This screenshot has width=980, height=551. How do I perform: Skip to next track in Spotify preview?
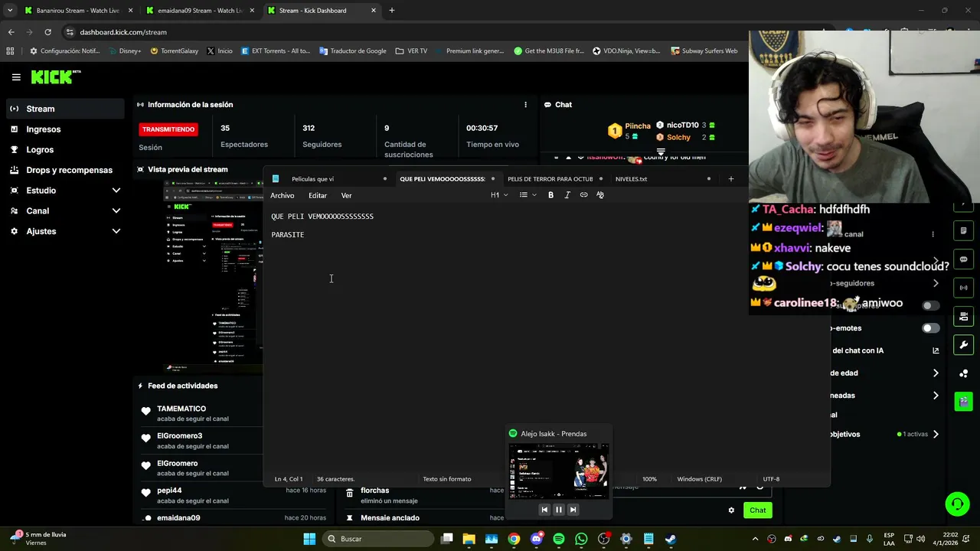(x=572, y=510)
